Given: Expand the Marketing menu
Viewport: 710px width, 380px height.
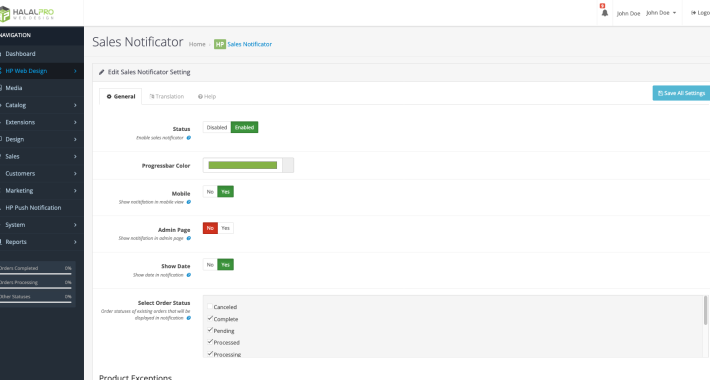Looking at the screenshot, I should (x=42, y=191).
